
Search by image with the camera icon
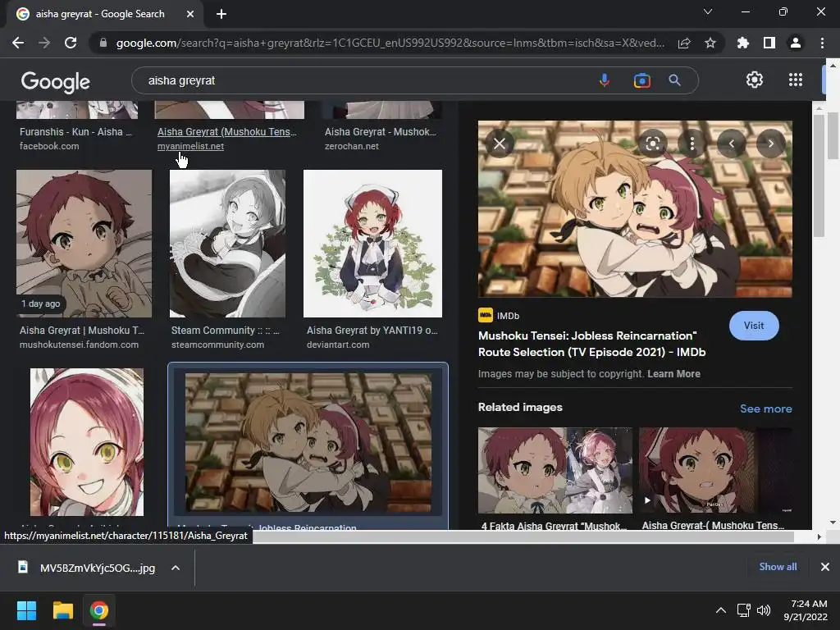point(641,80)
